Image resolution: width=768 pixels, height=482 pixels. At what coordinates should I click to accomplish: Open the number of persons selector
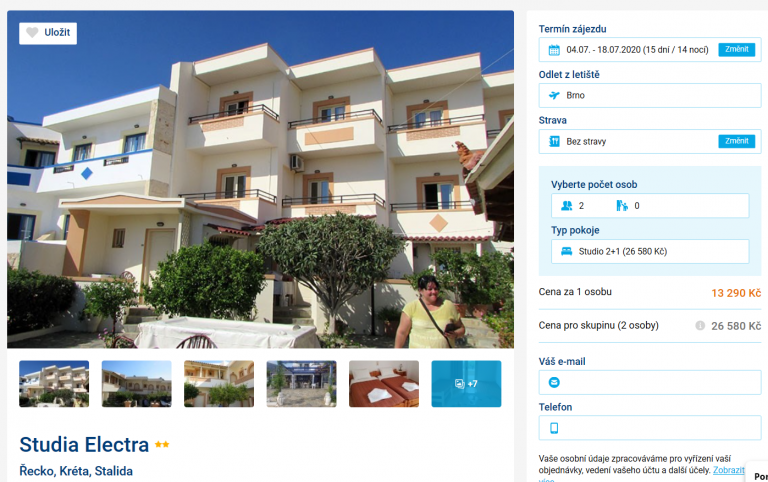tap(650, 206)
